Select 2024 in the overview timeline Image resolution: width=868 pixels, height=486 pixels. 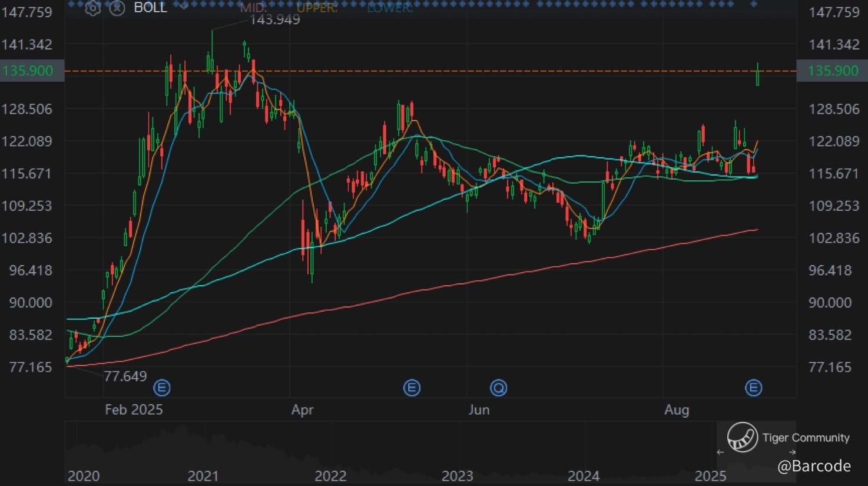(x=584, y=475)
